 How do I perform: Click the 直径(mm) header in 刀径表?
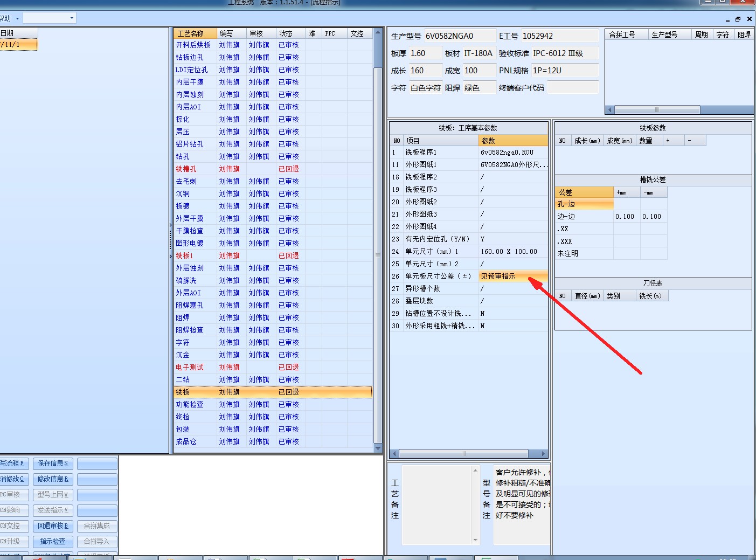tap(587, 296)
